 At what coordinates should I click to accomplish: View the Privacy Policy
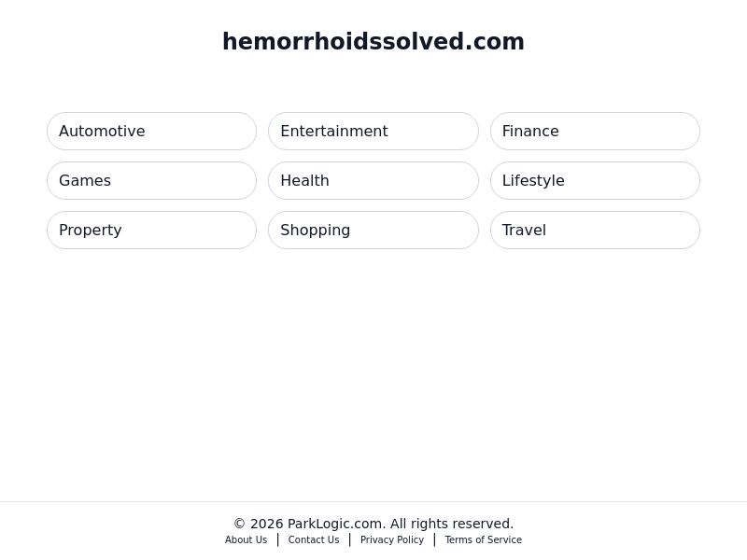tap(392, 539)
